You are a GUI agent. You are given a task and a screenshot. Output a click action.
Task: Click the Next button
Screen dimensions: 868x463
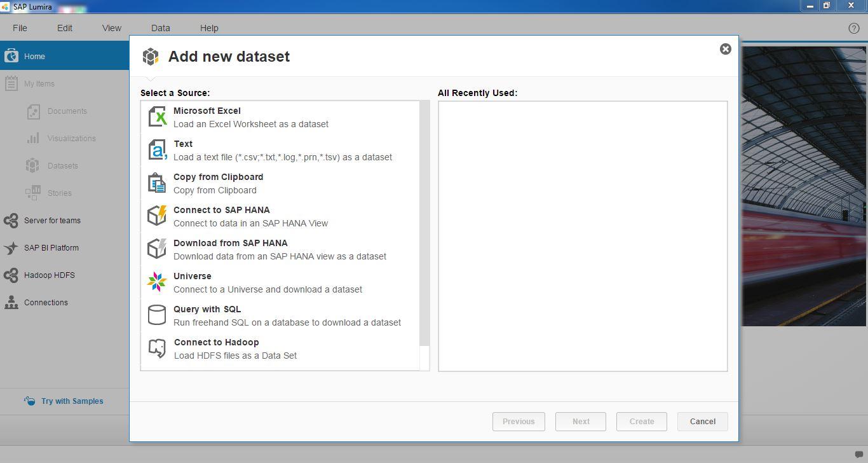(x=581, y=421)
